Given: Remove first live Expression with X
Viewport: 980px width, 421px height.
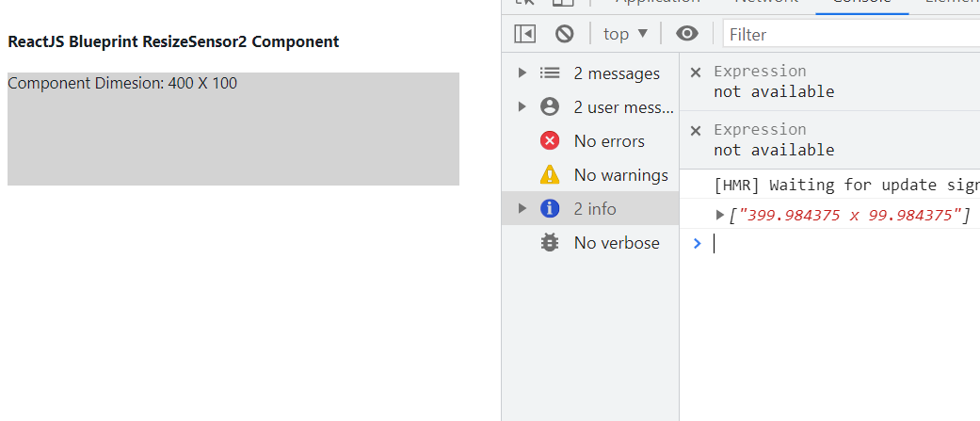Looking at the screenshot, I should [x=696, y=72].
